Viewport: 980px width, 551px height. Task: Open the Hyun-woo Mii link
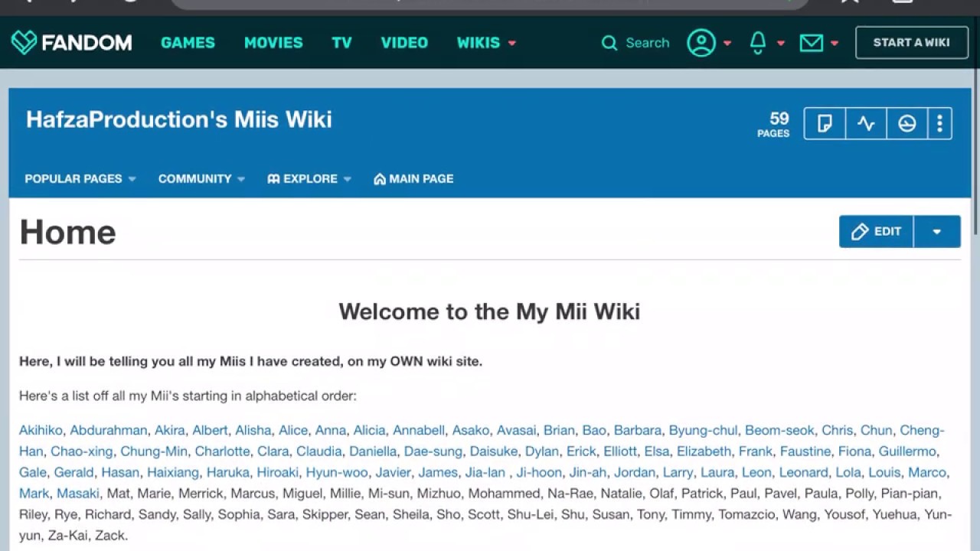[337, 472]
